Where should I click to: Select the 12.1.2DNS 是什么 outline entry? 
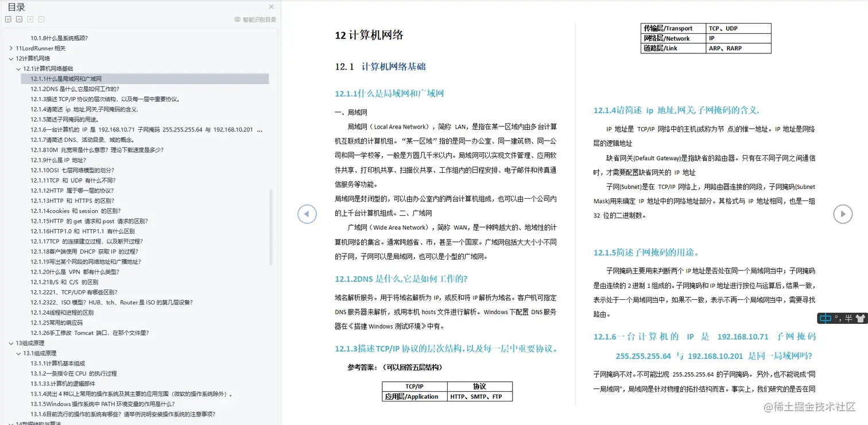click(x=74, y=88)
